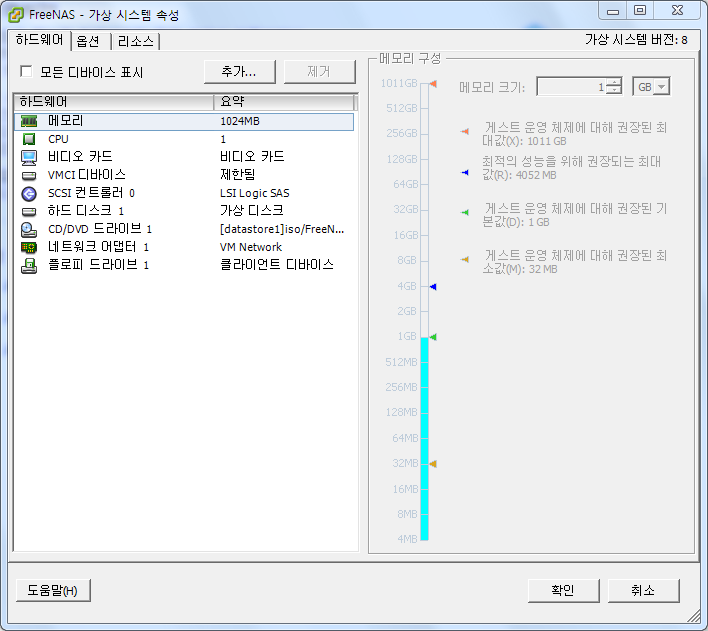Viewport: 708px width, 631px height.
Task: Maximize the FreeNAS properties window
Action: (x=640, y=10)
